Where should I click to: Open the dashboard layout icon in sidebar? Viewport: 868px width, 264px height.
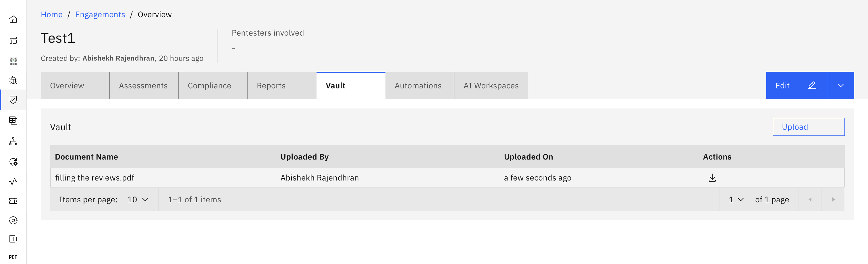[13, 40]
